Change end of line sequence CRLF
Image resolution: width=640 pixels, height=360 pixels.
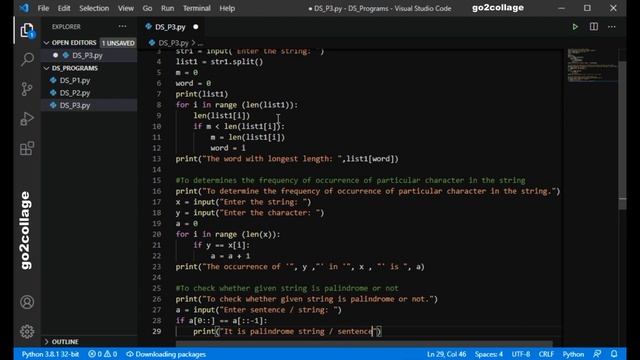pyautogui.click(x=546, y=354)
